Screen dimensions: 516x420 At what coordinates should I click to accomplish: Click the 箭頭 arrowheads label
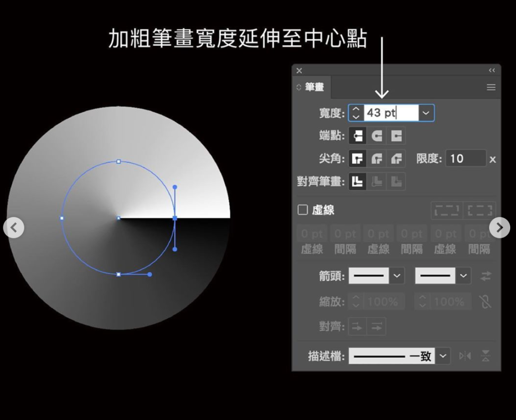coord(332,276)
